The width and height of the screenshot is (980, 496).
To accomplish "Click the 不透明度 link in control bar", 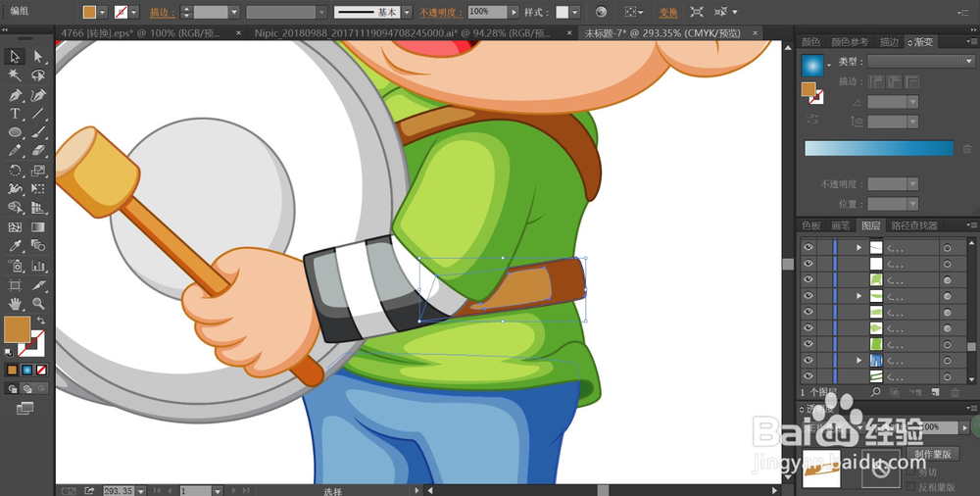I will point(441,12).
